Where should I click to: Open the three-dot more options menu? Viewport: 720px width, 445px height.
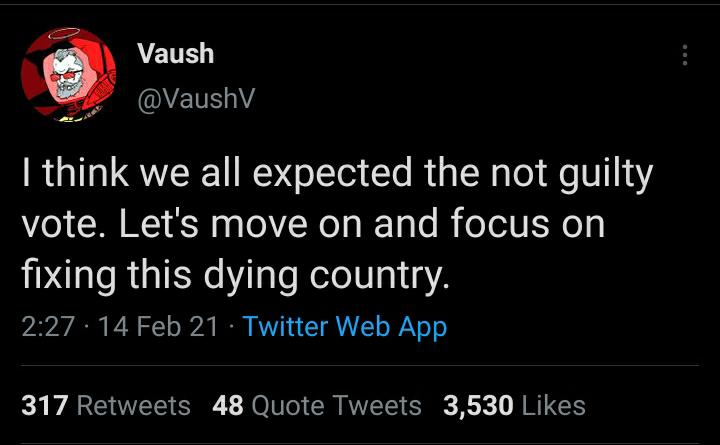685,55
